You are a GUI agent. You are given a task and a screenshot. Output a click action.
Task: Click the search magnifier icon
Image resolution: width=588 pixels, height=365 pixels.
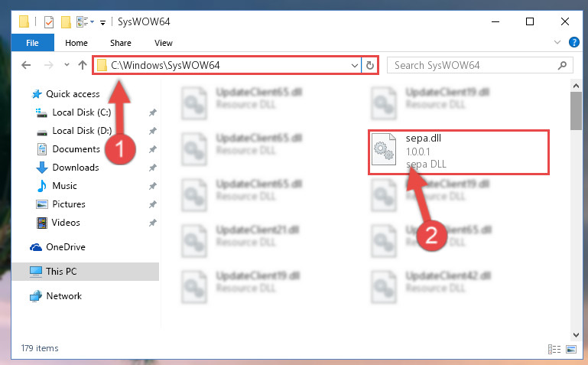[x=562, y=65]
